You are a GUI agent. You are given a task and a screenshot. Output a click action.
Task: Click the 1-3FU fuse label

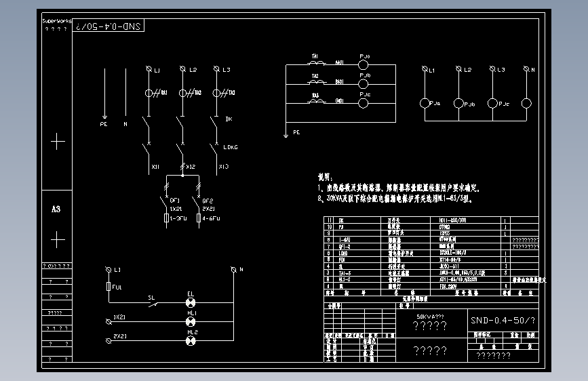coord(178,218)
